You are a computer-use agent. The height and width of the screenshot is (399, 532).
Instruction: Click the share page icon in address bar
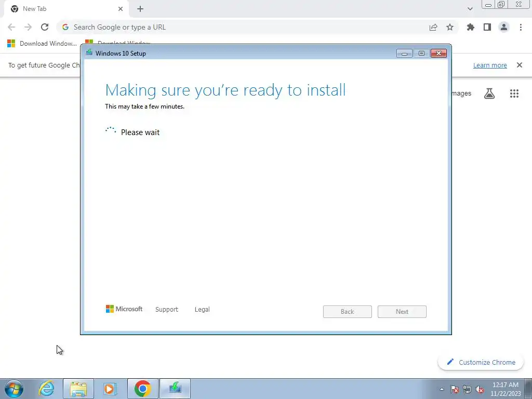tap(433, 27)
